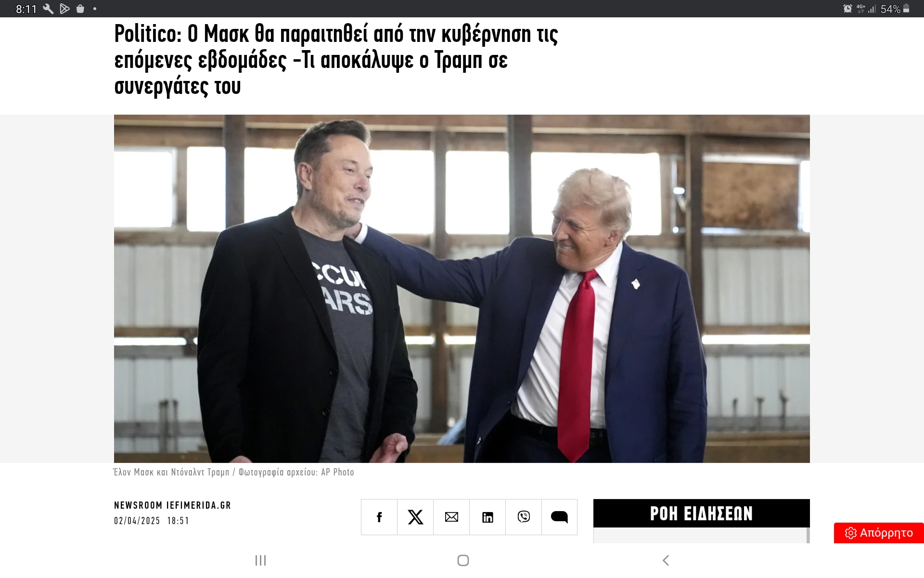Tap the shopping bag notification icon

click(x=80, y=9)
